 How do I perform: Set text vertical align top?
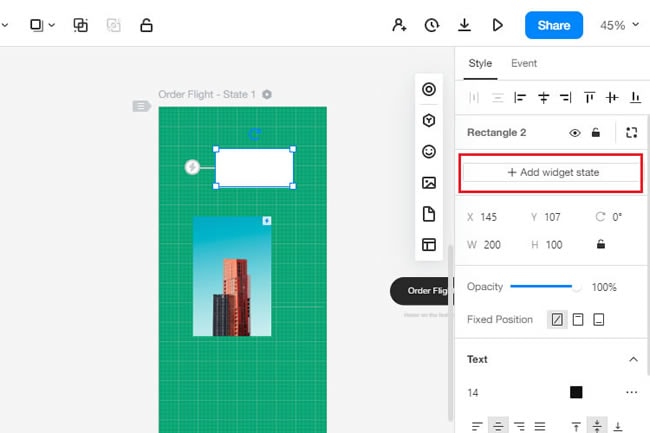pos(576,426)
